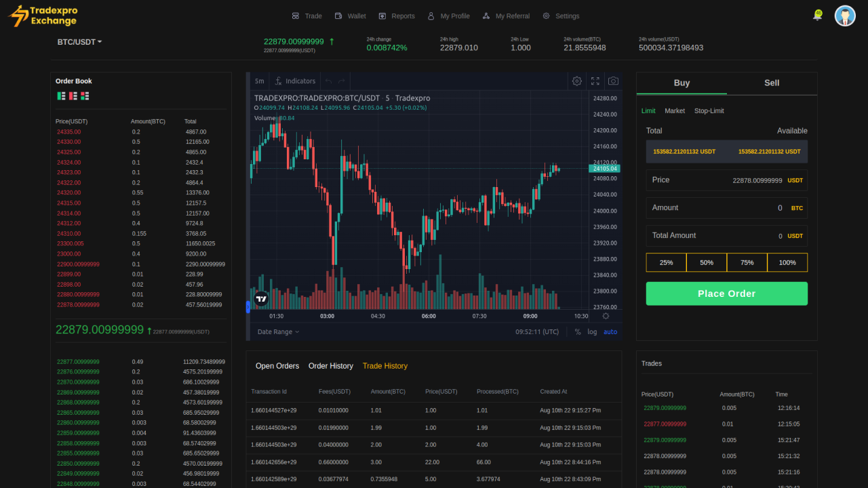Image resolution: width=868 pixels, height=488 pixels.
Task: Open the Date Range picker
Action: coord(276,331)
